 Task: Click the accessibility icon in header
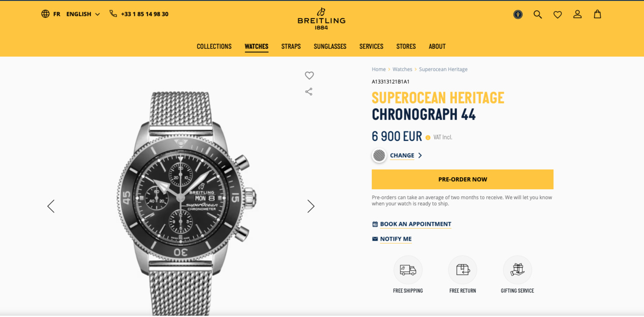[518, 15]
